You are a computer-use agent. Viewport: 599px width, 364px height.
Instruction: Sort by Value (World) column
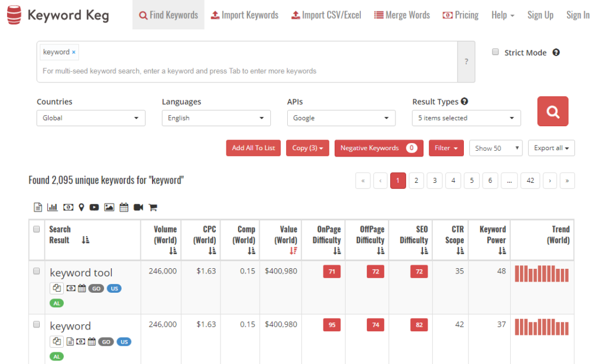click(x=294, y=251)
